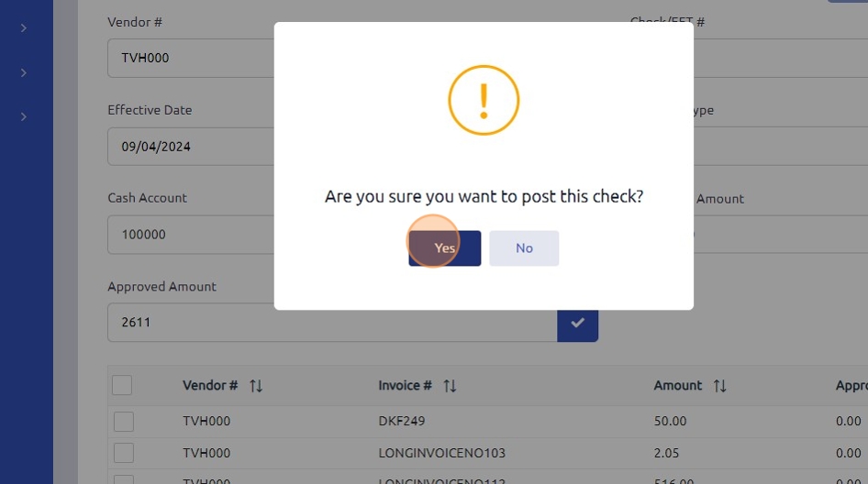Sort by Vendor # column arrows
Image resolution: width=868 pixels, height=484 pixels.
pos(256,386)
